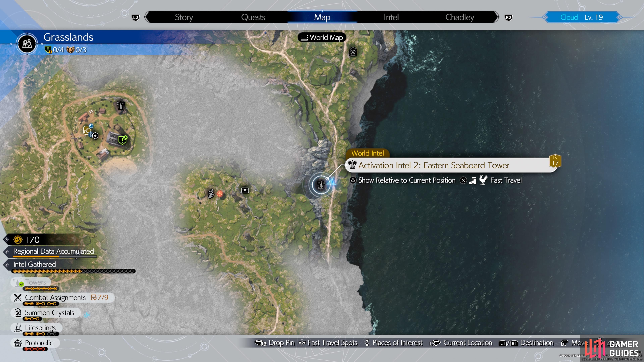
Task: Select the Destination command
Action: click(x=526, y=343)
